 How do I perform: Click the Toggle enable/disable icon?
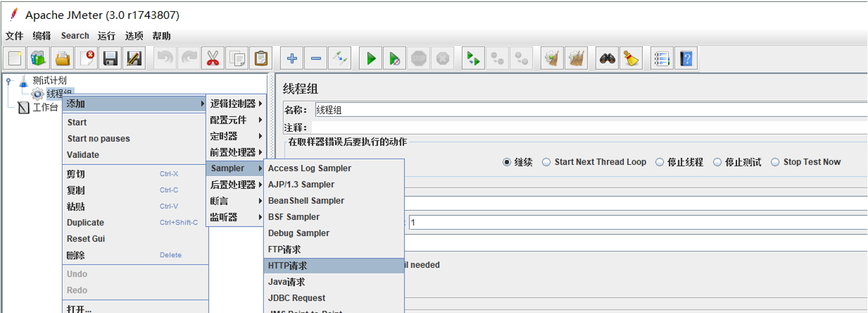(339, 59)
